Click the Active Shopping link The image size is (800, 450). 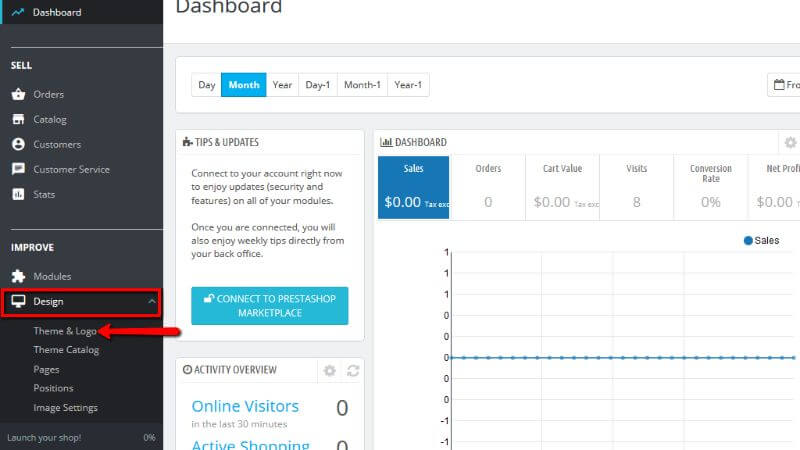(251, 444)
